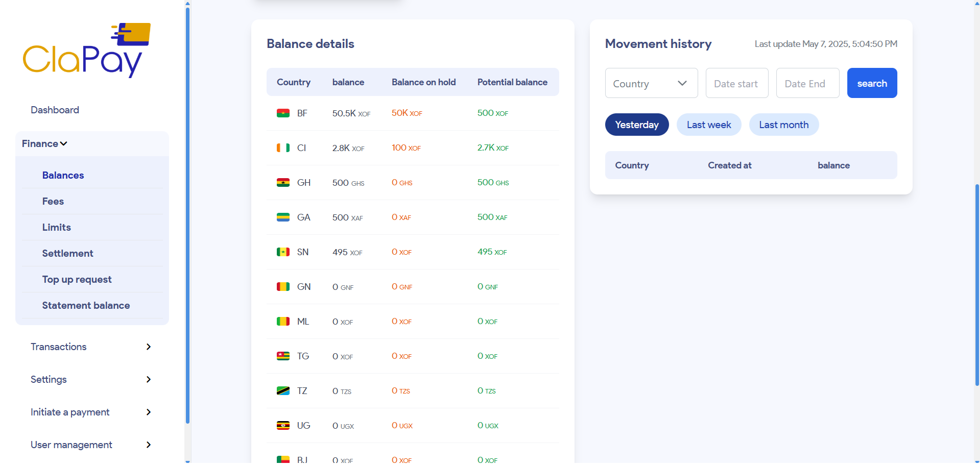Image resolution: width=980 pixels, height=466 pixels.
Task: Select the Tanzania flag icon
Action: tap(283, 390)
